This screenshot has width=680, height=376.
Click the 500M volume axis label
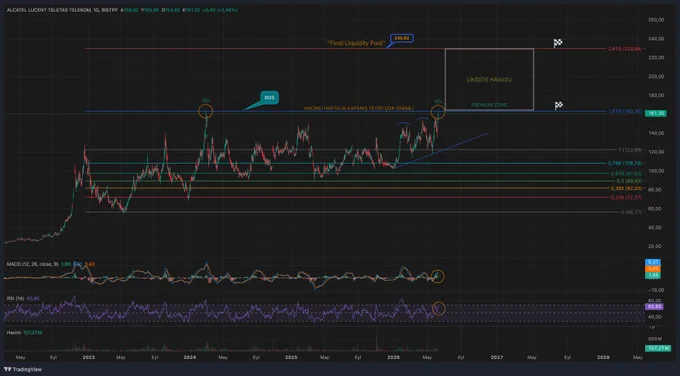655,339
